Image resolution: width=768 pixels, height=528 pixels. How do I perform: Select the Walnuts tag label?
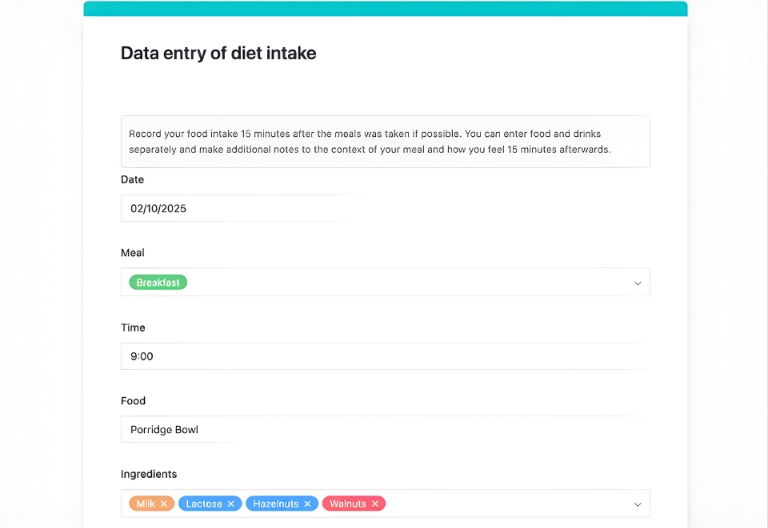[348, 504]
